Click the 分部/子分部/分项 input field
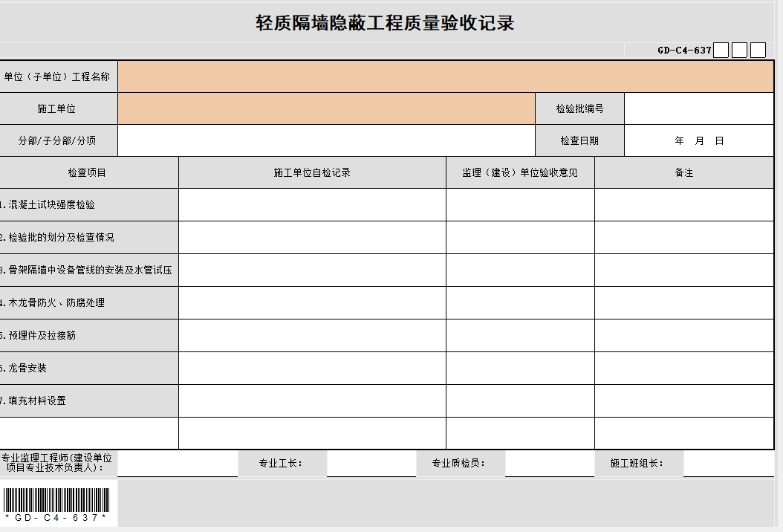This screenshot has height=532, width=783. click(x=327, y=140)
